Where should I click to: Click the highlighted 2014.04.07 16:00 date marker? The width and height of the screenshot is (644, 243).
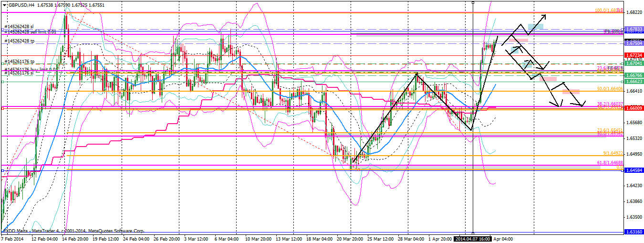pos(472,238)
